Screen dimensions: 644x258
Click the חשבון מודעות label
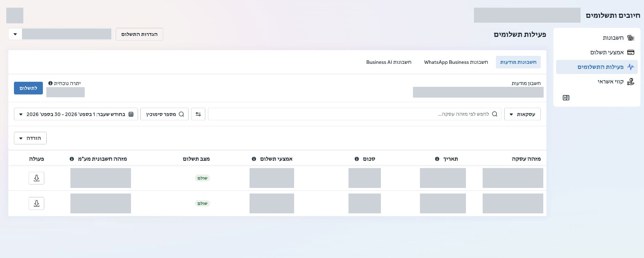(x=526, y=83)
